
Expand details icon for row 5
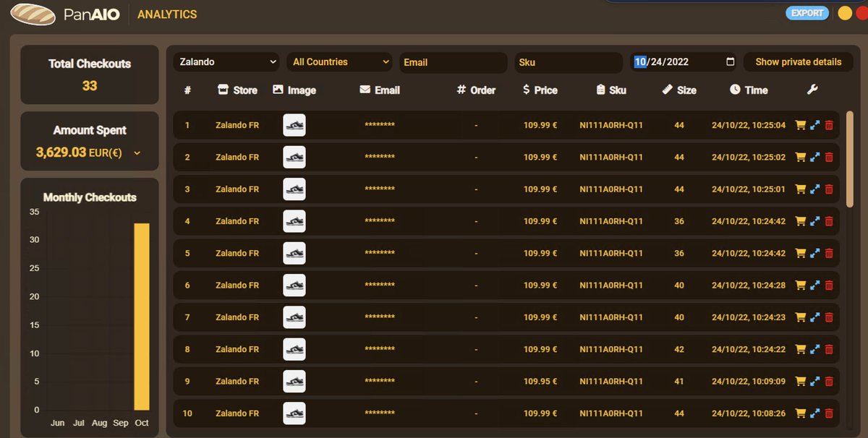click(x=815, y=253)
